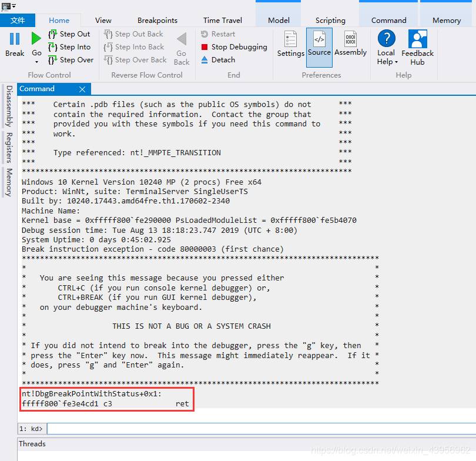Click the Windows 10 Kernel Version line
Screen dimensions: 476x461
[x=142, y=182]
